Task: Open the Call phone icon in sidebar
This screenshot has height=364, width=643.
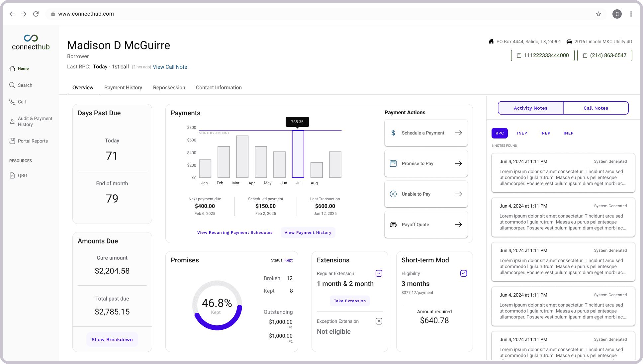Action: 12,102
